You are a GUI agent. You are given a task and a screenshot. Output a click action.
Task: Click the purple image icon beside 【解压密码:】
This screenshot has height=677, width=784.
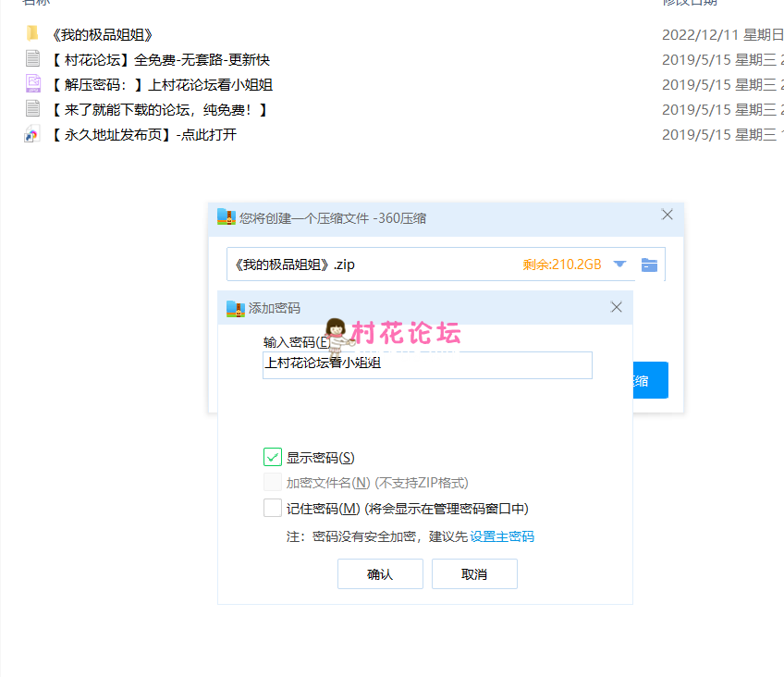[32, 84]
